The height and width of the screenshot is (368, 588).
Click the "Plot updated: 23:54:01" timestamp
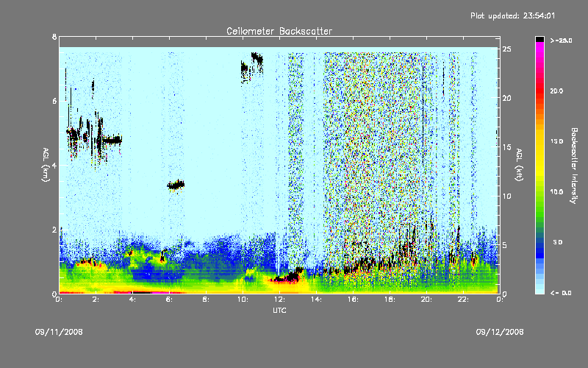512,15
